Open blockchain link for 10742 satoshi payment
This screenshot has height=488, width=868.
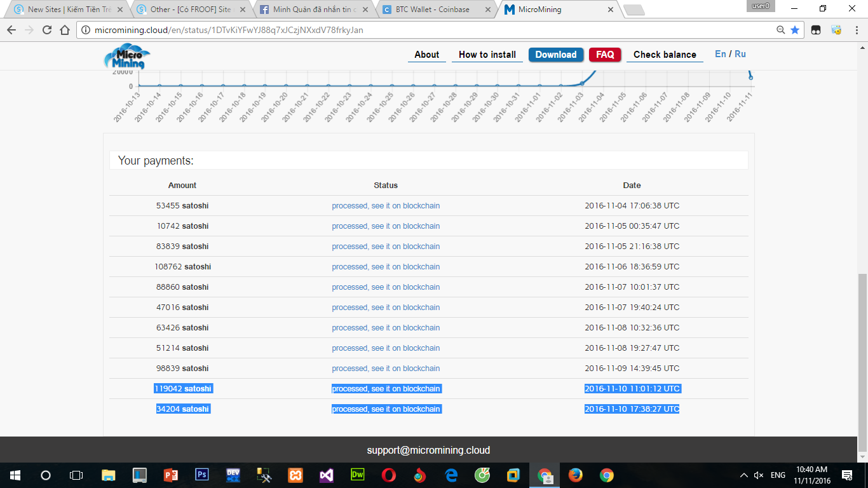(x=386, y=226)
